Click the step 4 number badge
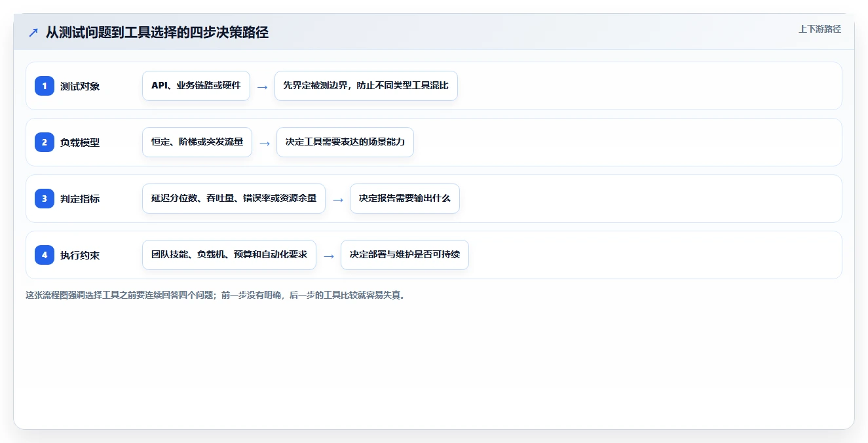Viewport: 868px width, 443px height. [45, 255]
